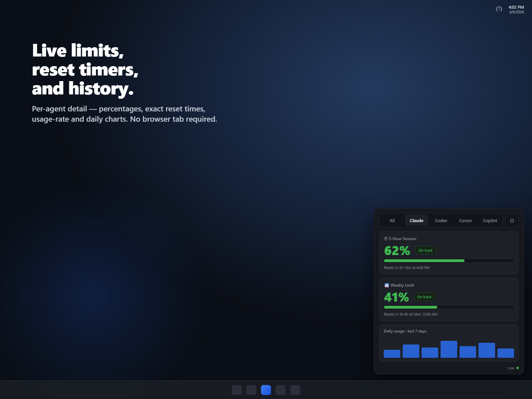
Task: Click the first bar in the daily usage chart
Action: tap(392, 354)
